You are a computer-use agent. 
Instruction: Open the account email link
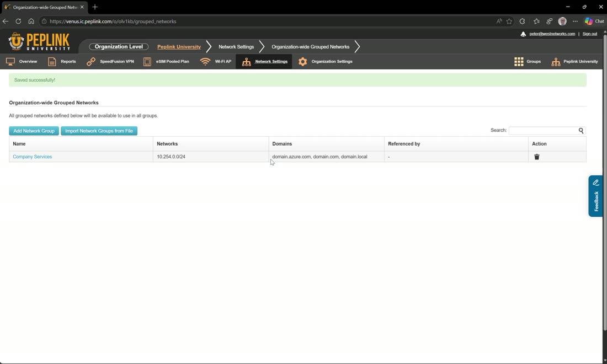[x=552, y=34]
